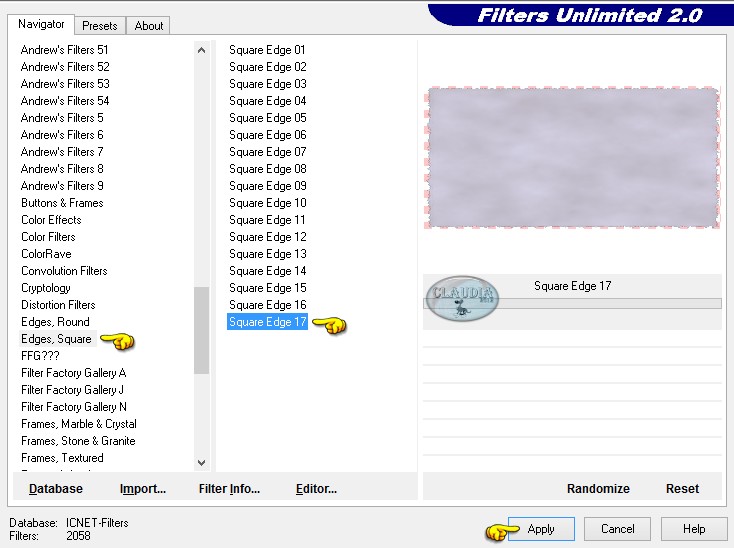Select Square Edge 12 filter
The width and height of the screenshot is (734, 548).
coord(268,237)
